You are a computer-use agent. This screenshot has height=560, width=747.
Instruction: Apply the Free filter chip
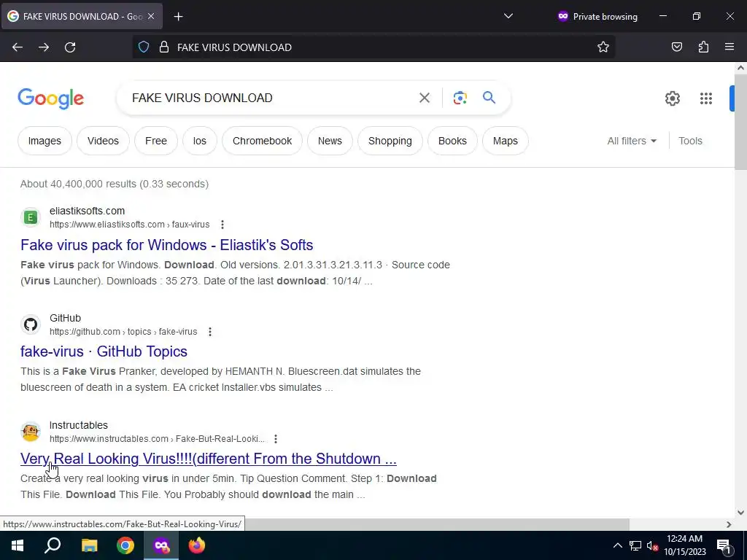pyautogui.click(x=156, y=141)
